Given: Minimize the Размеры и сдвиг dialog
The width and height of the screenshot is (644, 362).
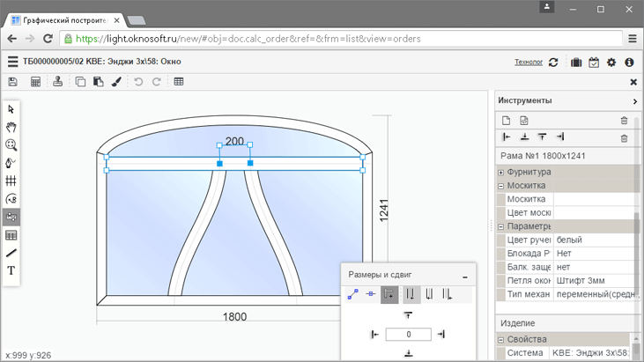Looking at the screenshot, I should click(x=465, y=277).
